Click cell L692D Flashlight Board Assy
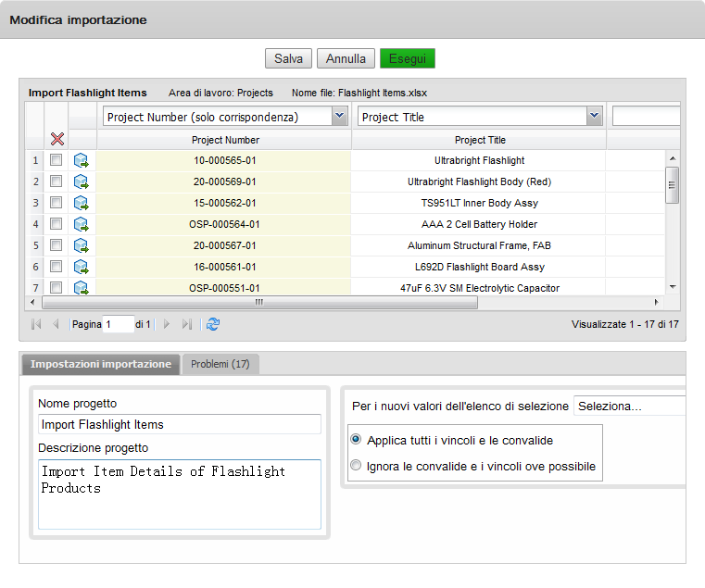Screen dimensions: 705x588 pos(479,267)
